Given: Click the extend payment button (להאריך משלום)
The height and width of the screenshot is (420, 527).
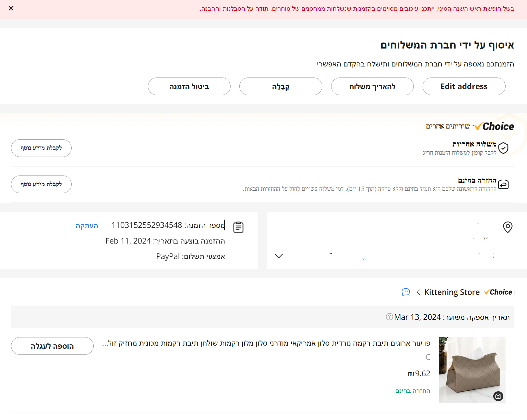Looking at the screenshot, I should [372, 86].
